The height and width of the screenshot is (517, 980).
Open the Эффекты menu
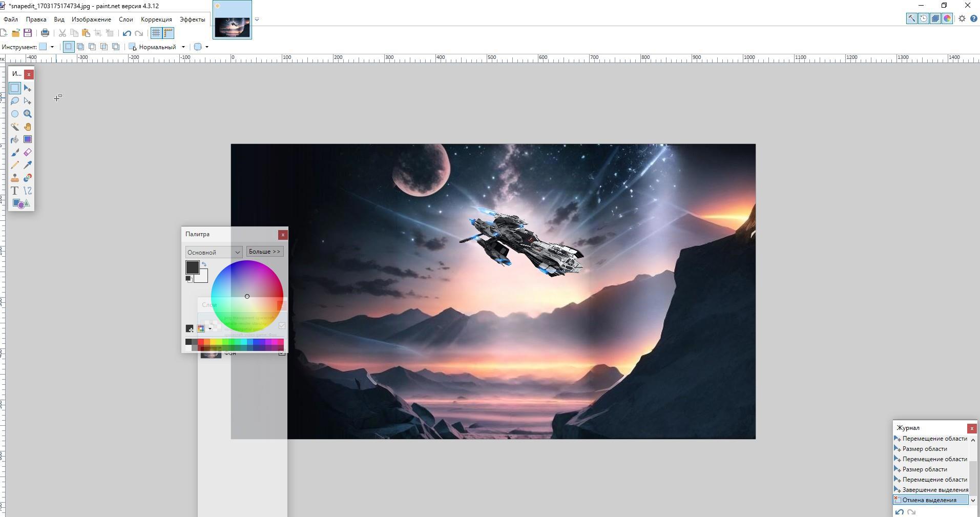point(192,19)
